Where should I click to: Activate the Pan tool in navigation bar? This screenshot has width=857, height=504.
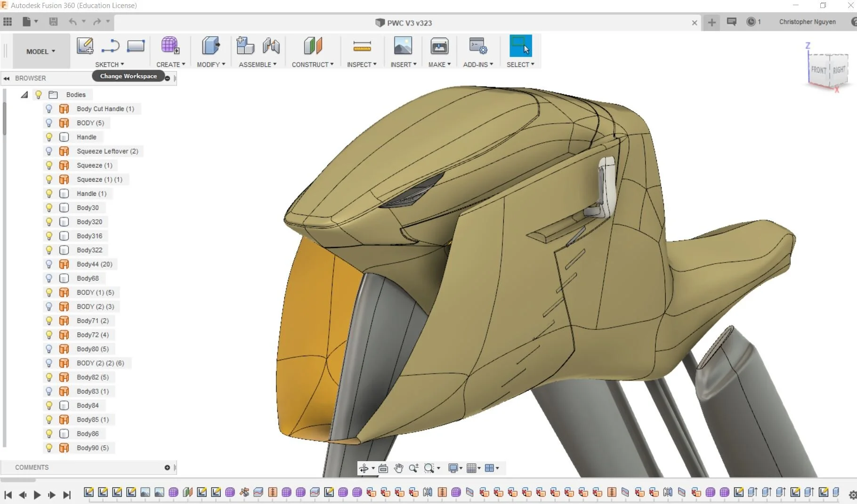click(398, 468)
